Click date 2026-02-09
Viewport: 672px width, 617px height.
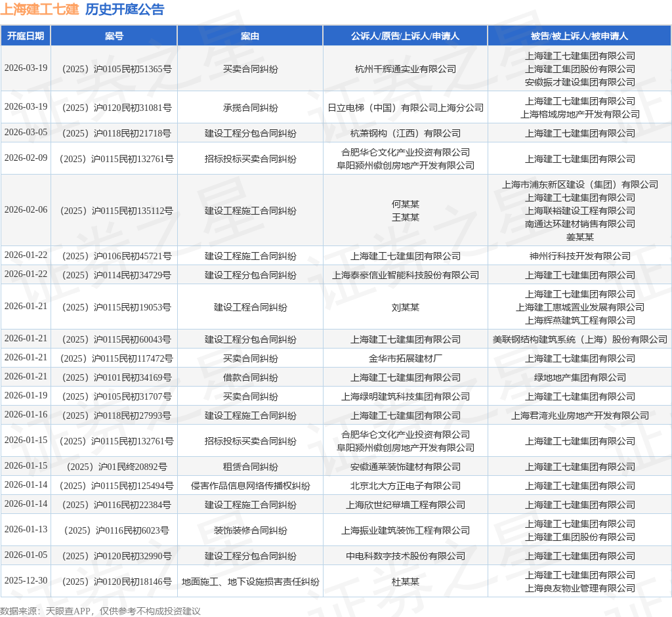tap(26, 158)
